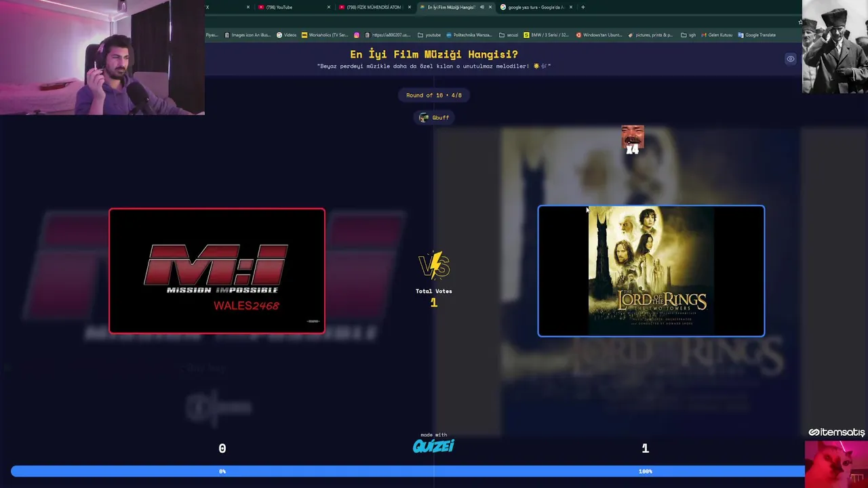The width and height of the screenshot is (868, 488).
Task: Vote for Lord of the Rings Two Towers
Action: [x=651, y=271]
